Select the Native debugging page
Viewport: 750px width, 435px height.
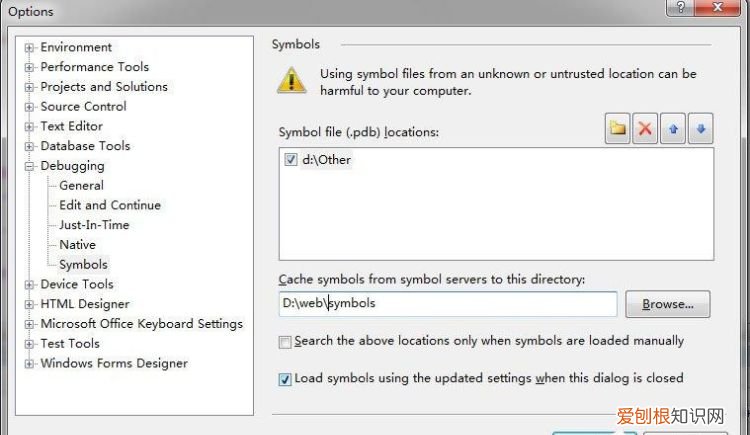(x=77, y=244)
